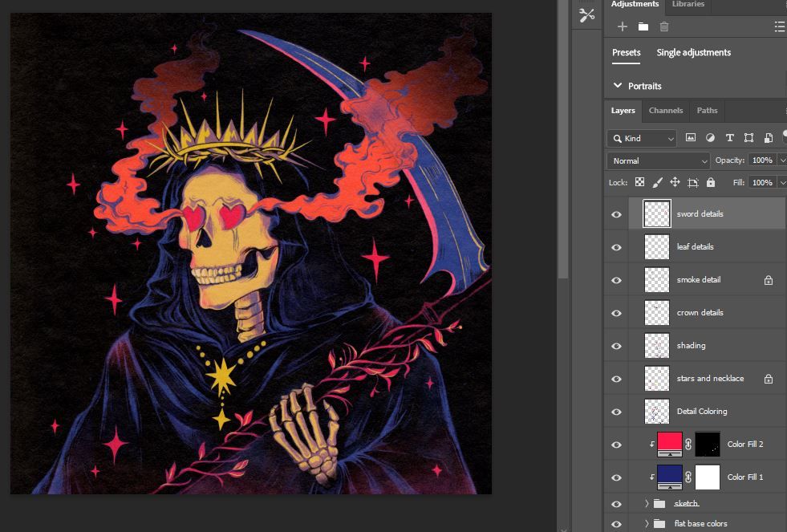Click the lock all padlock icon
Viewport: 787px width, 532px height.
click(710, 183)
